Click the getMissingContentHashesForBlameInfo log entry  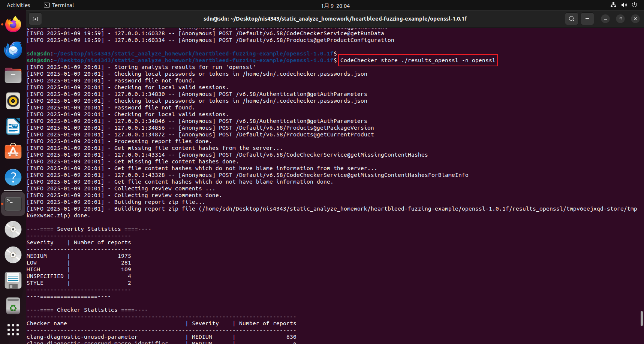[247, 175]
